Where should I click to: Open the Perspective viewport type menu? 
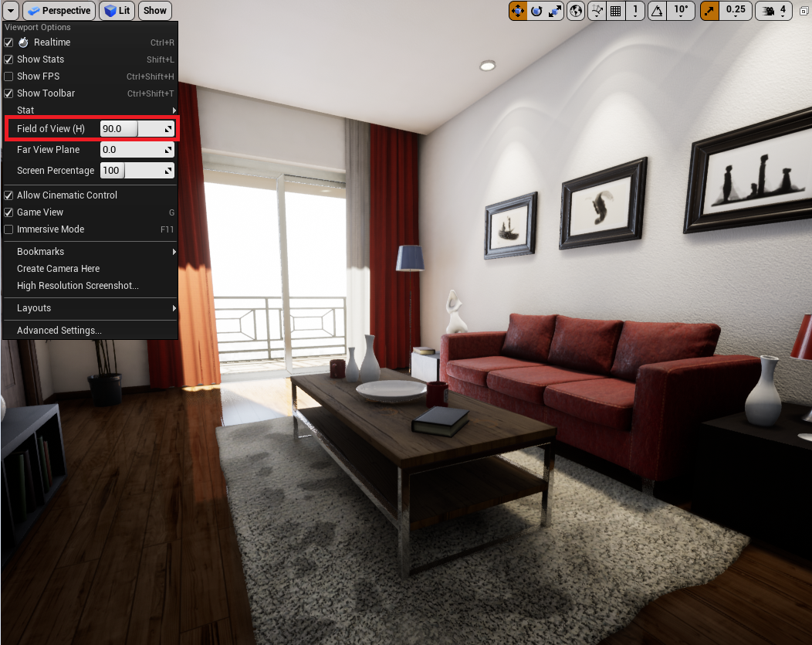pos(59,11)
